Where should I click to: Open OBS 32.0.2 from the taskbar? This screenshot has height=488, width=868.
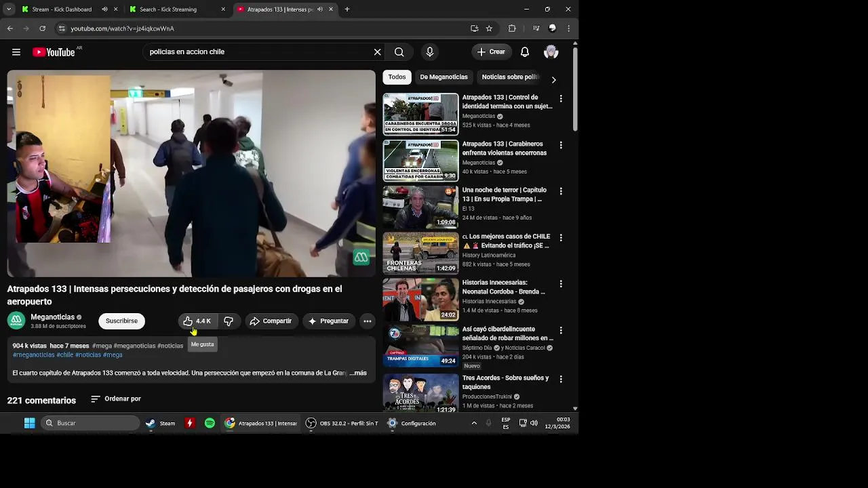[x=342, y=423]
